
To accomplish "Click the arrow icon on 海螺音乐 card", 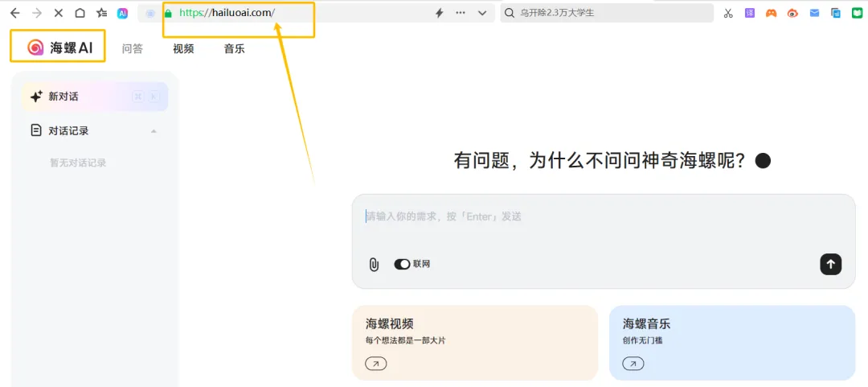I will point(633,364).
